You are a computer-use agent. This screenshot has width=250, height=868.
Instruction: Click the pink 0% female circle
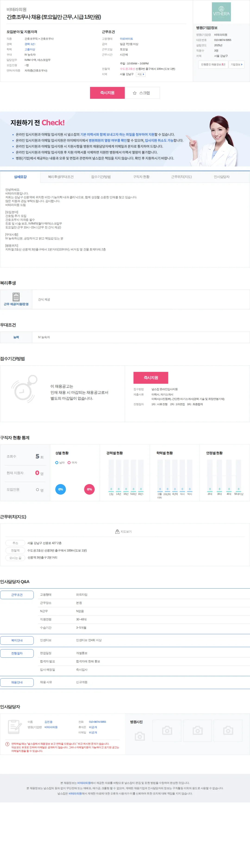(x=89, y=489)
